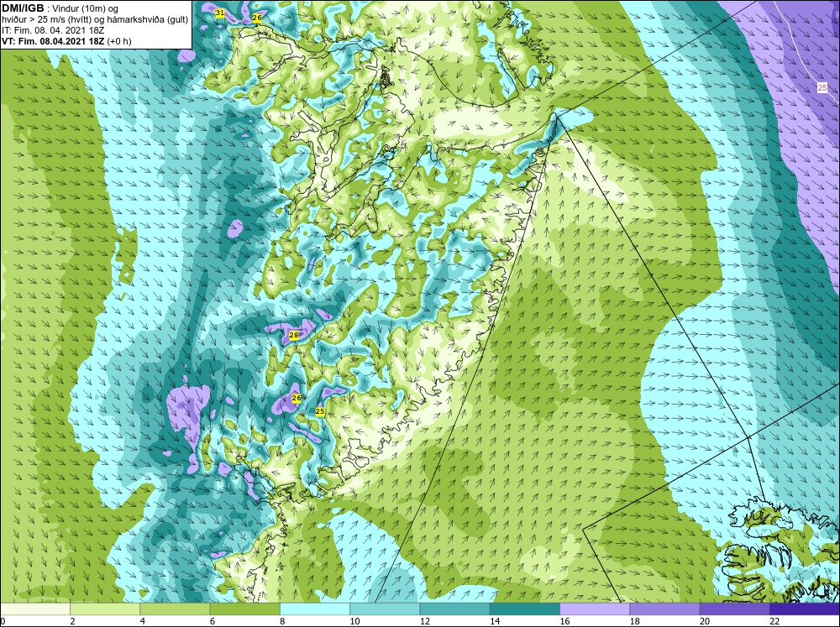Click the scale number 4
840x627 pixels.
click(143, 621)
